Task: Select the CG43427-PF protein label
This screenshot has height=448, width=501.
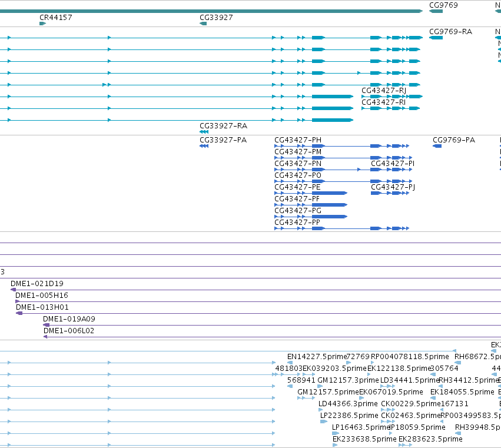Action: point(297,199)
